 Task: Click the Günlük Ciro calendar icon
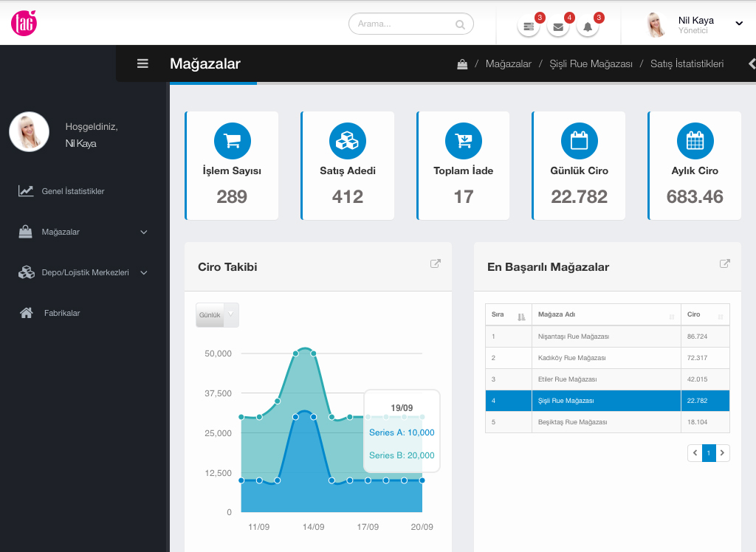tap(579, 141)
